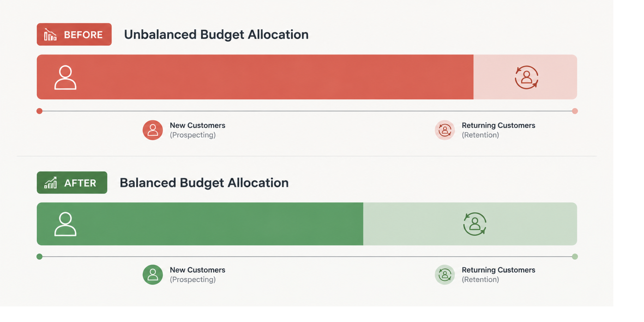Select the returning customer icon in light green bar

tap(475, 224)
